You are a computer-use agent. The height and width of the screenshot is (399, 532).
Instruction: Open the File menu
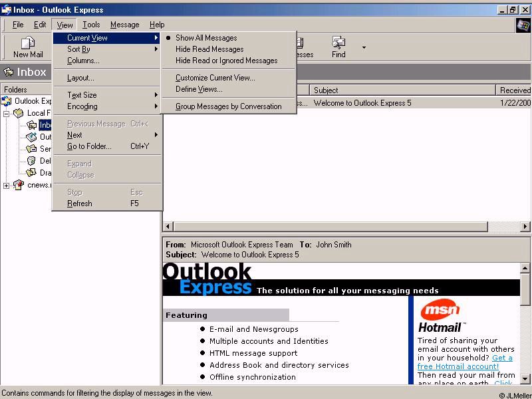coord(18,25)
